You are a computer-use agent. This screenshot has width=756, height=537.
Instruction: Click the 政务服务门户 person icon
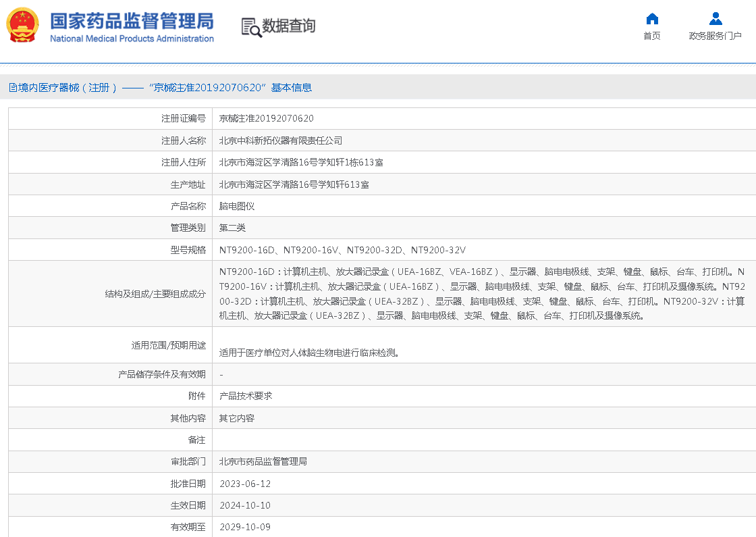point(715,19)
